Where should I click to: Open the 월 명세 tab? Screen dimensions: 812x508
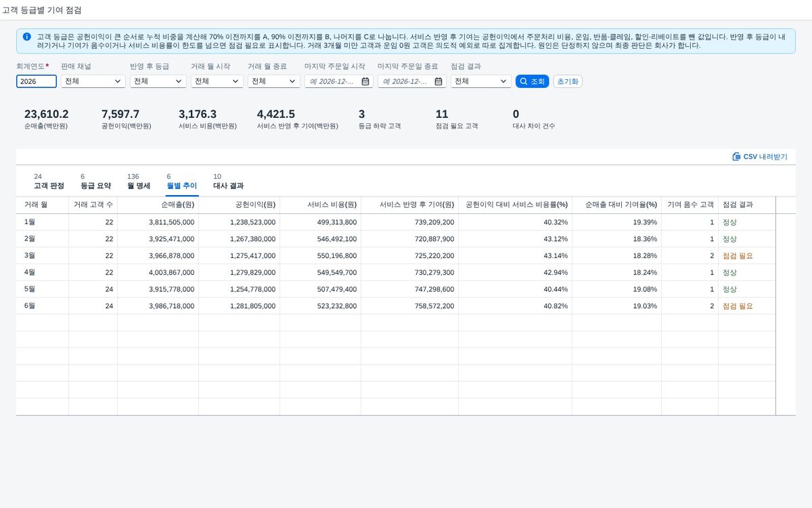coord(139,182)
